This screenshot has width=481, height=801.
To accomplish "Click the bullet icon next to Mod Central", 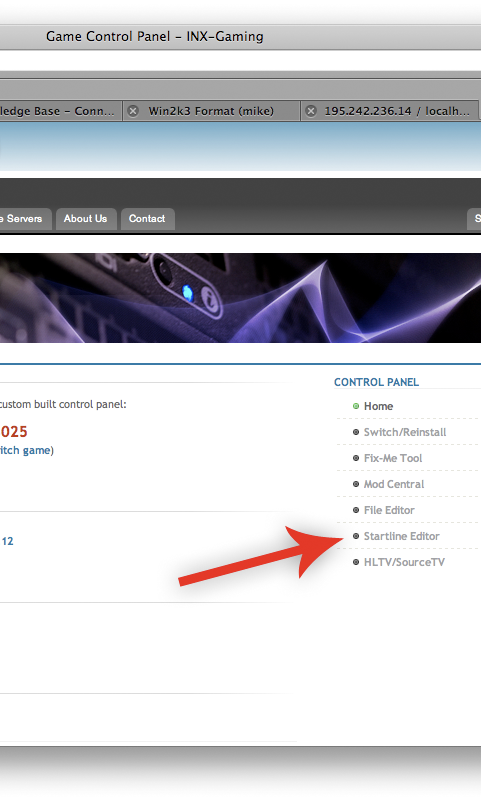I will click(356, 484).
